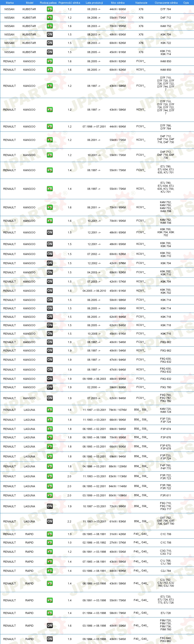Click the petrol icon in the Laguna F3R 611 row
Screen dimensions: 194x644
click(50, 495)
